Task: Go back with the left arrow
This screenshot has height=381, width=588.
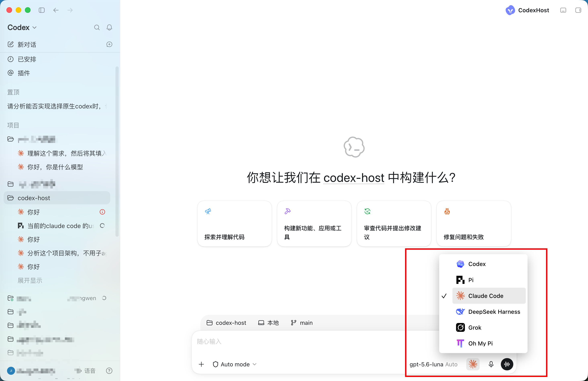Action: click(x=56, y=10)
